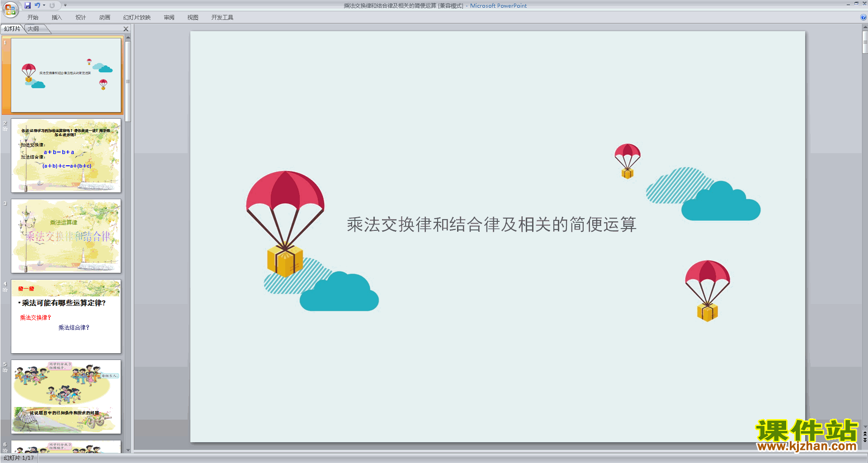
Task: Click the main editor scroll up arrow
Action: pyautogui.click(x=865, y=27)
